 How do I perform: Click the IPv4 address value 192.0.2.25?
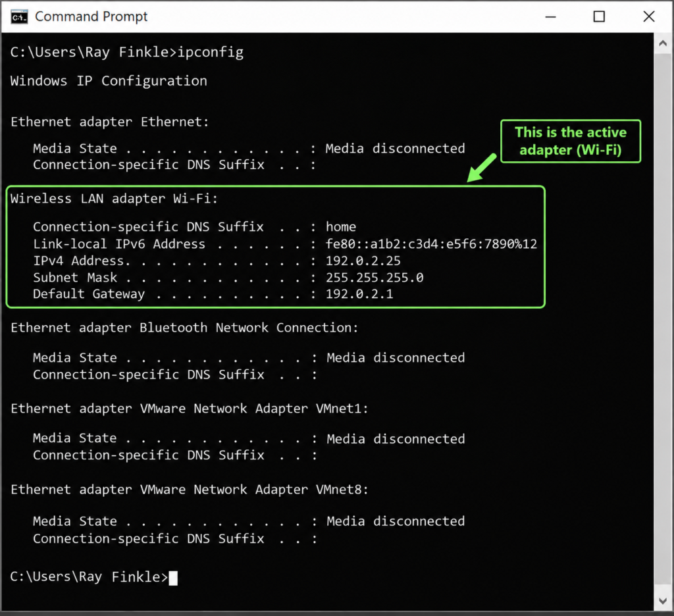coord(363,261)
